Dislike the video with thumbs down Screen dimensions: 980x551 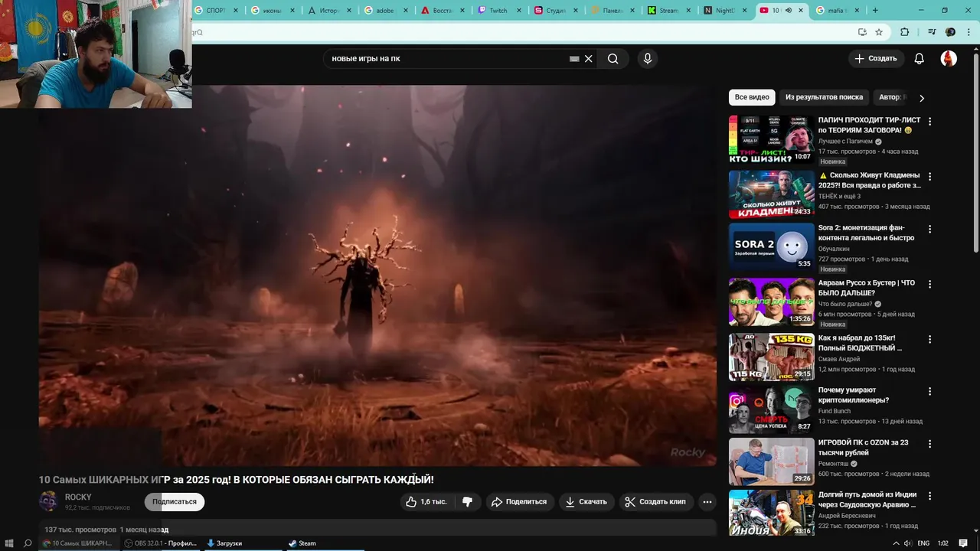coord(467,502)
